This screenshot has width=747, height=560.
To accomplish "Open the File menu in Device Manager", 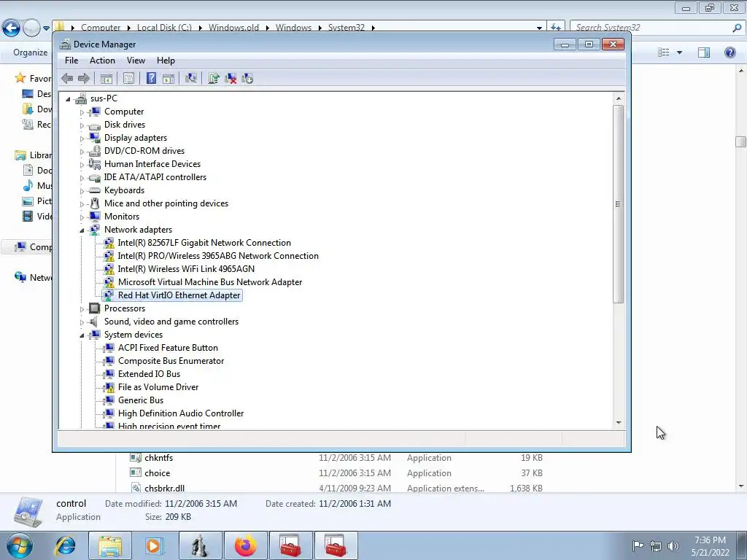I will pos(71,61).
